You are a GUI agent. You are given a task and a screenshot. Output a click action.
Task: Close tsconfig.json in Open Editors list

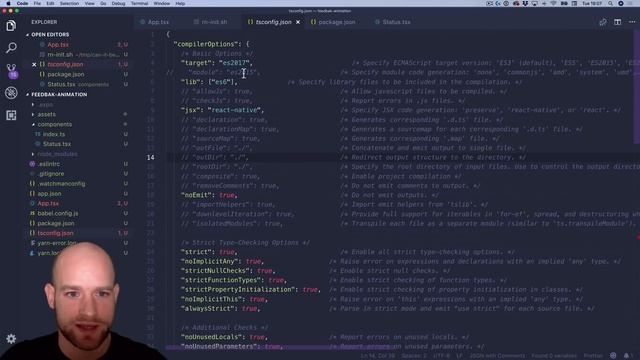(x=34, y=64)
